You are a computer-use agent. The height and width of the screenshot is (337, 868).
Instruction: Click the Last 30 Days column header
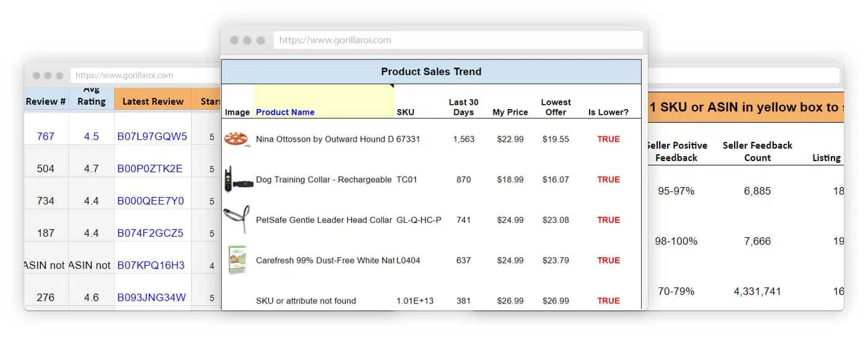(x=464, y=107)
